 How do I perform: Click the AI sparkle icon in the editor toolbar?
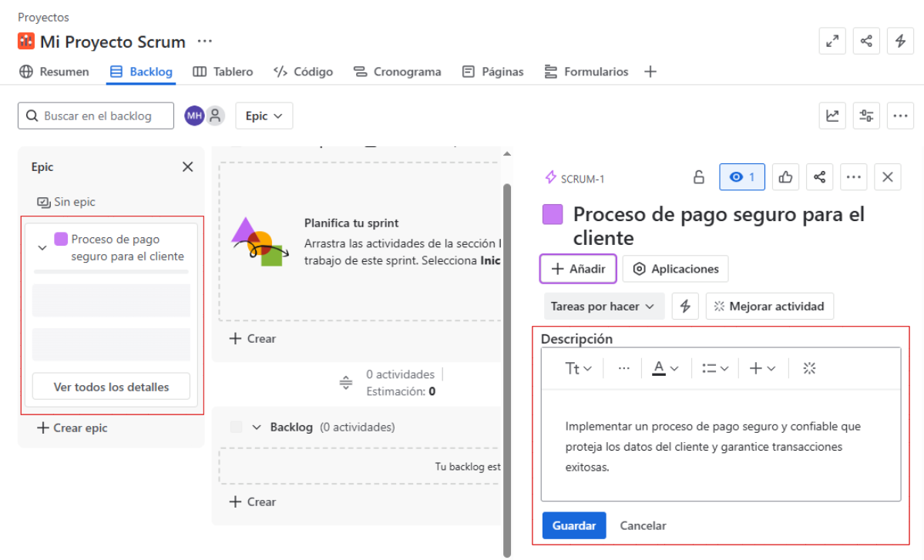click(808, 368)
